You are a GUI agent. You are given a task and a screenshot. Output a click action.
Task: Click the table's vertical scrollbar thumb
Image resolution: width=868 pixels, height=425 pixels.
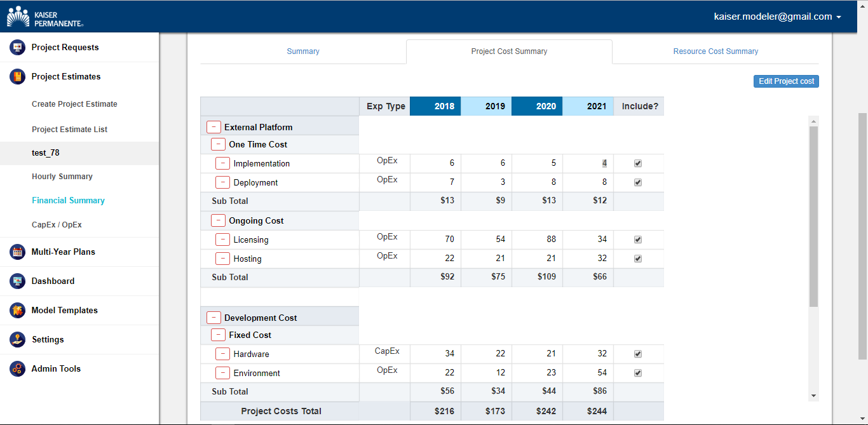[813, 216]
